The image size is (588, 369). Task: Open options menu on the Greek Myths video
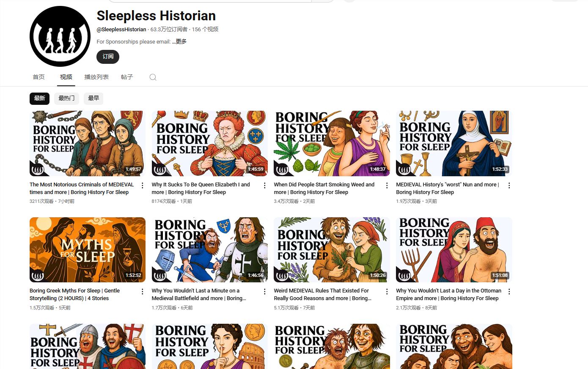142,292
